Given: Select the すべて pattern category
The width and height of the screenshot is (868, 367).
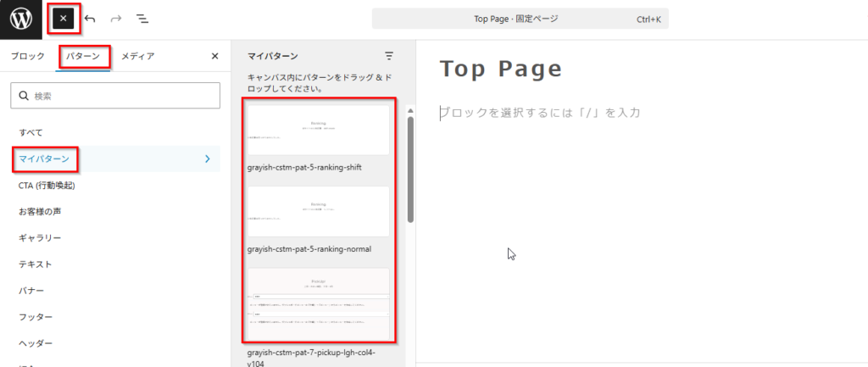Looking at the screenshot, I should pyautogui.click(x=31, y=132).
